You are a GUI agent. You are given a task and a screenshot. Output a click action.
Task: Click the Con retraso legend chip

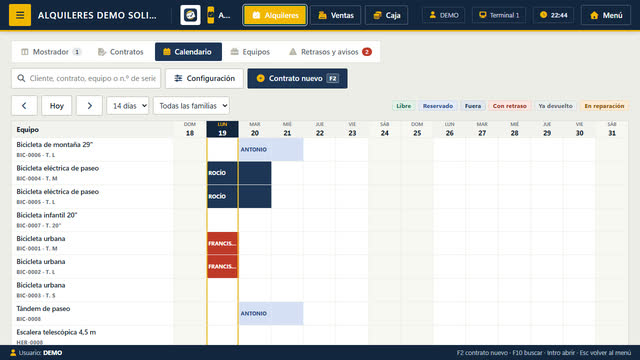(x=509, y=106)
